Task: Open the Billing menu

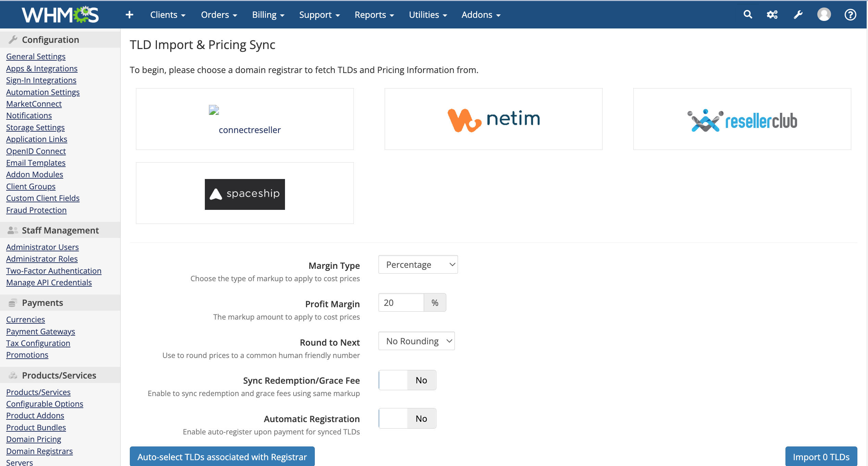Action: click(268, 15)
